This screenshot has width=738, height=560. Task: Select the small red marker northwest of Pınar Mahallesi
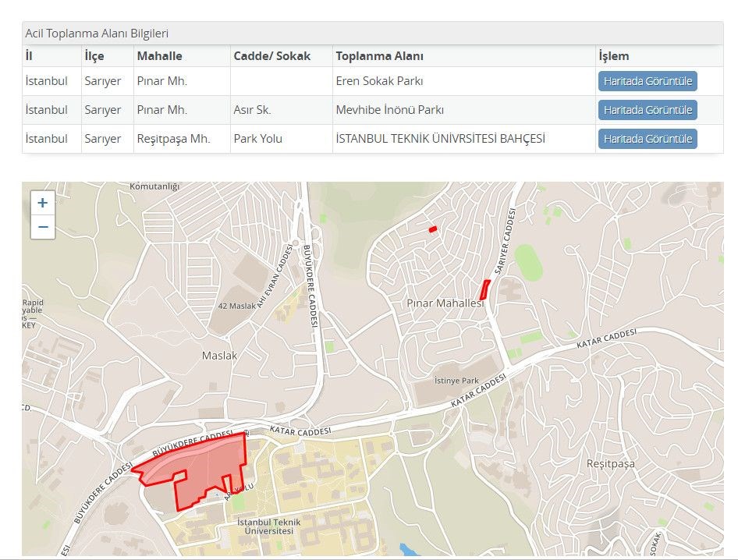coord(433,229)
